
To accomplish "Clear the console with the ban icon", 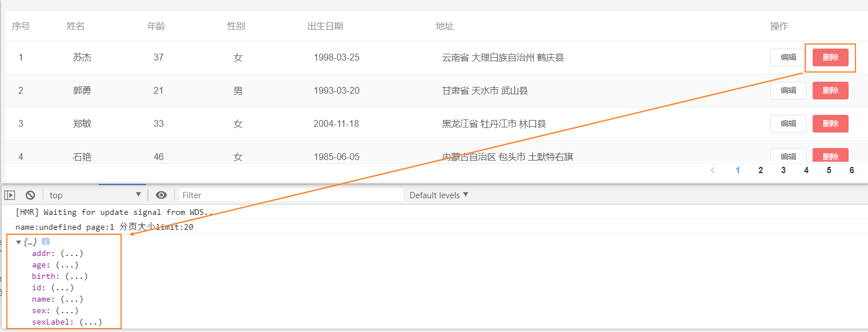I will pos(30,195).
